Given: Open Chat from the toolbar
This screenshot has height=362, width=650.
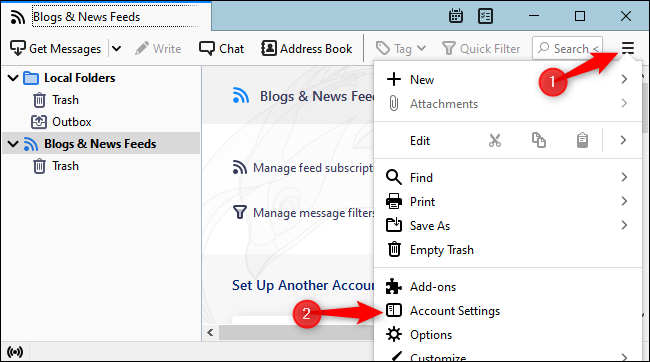Looking at the screenshot, I should 221,49.
